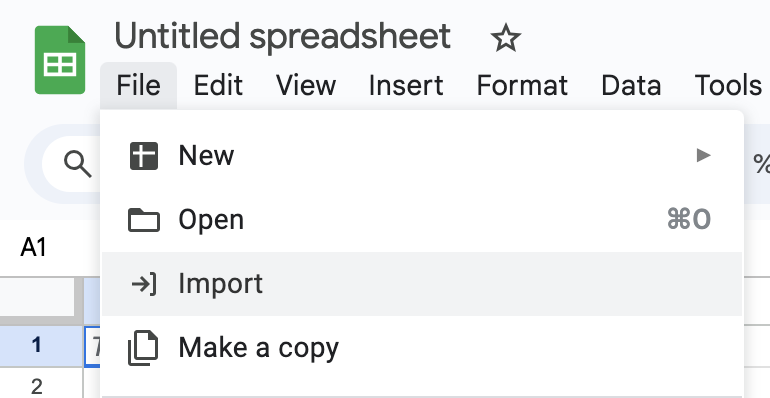Select row 1 header

[x=37, y=346]
